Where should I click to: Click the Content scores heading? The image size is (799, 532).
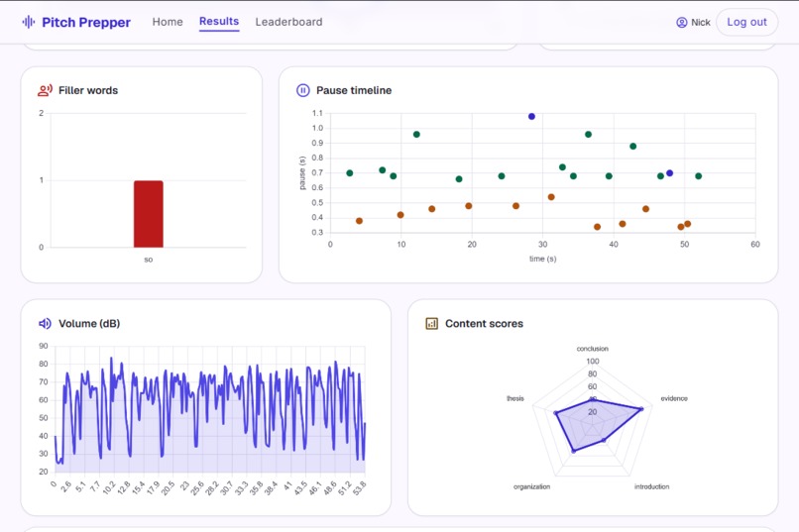pos(484,323)
